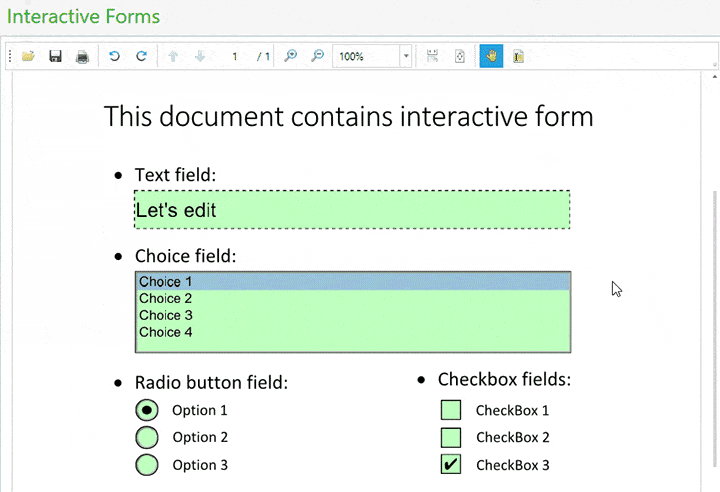This screenshot has width=720, height=492.
Task: Activate the text selection tool
Action: (518, 57)
